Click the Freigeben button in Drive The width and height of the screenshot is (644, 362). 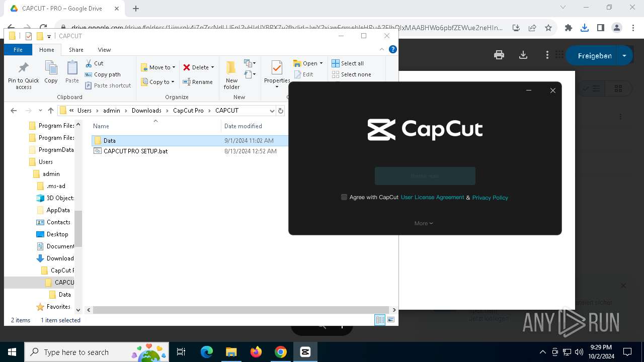coord(595,56)
